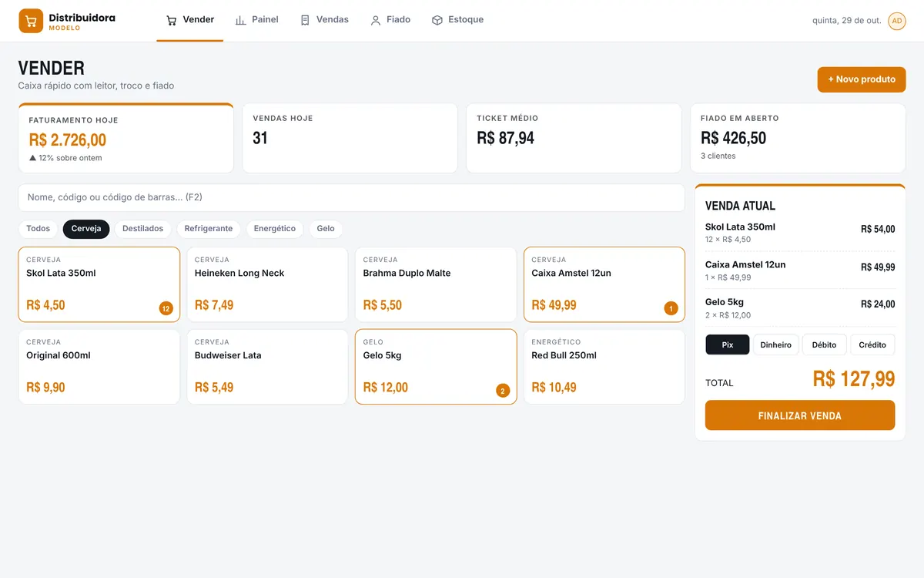The width and height of the screenshot is (924, 578).
Task: Click the Ticket Médio stat card
Action: pos(574,138)
